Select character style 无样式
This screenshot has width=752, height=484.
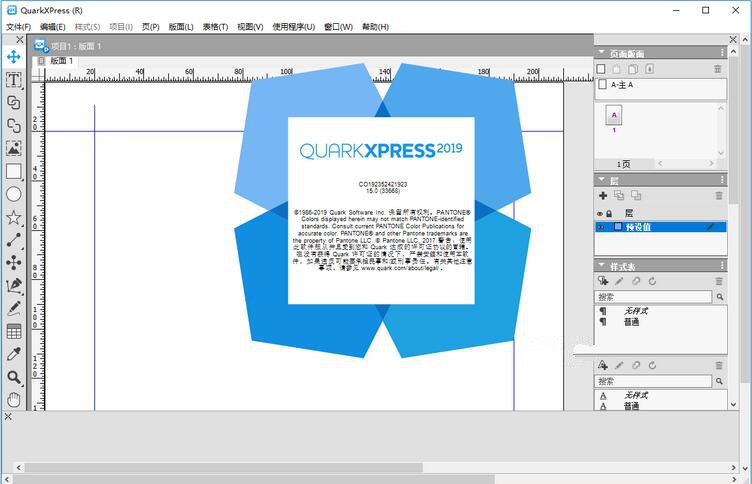pyautogui.click(x=636, y=395)
